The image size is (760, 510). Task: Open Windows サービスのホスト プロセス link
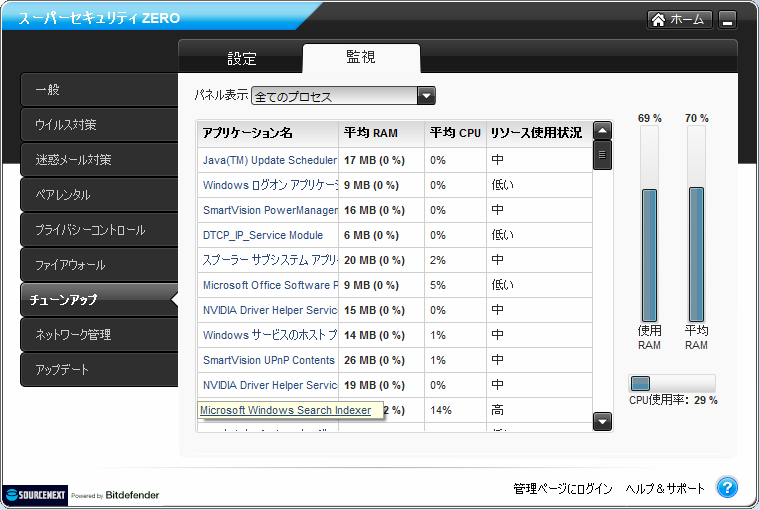[x=270, y=335]
